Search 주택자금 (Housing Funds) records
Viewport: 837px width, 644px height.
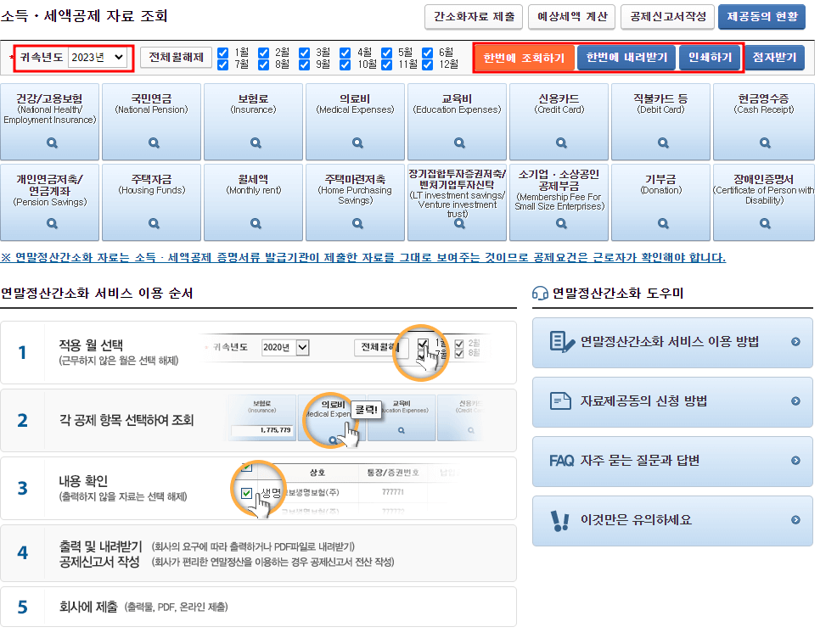(x=151, y=225)
